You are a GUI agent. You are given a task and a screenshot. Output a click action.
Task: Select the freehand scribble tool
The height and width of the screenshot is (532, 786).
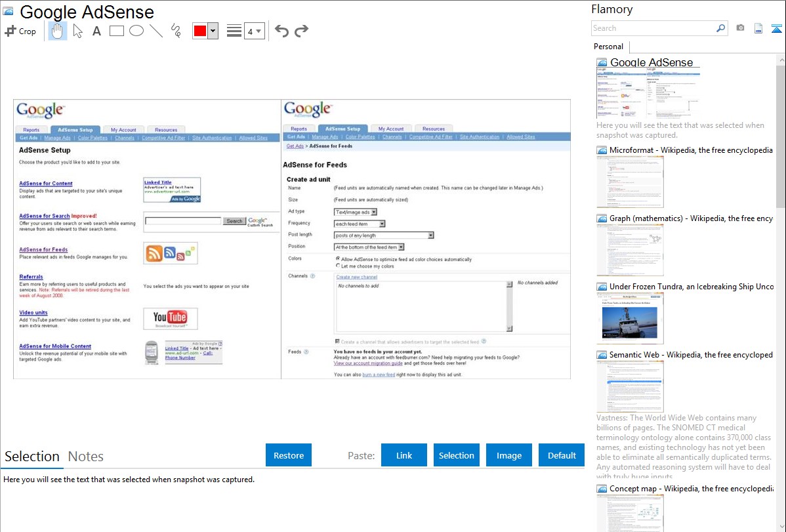[176, 31]
